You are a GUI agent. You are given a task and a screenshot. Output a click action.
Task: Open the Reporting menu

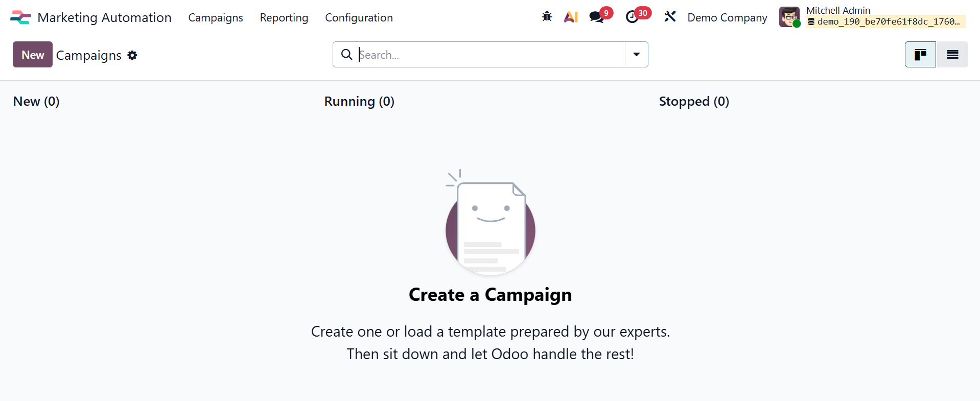(284, 17)
